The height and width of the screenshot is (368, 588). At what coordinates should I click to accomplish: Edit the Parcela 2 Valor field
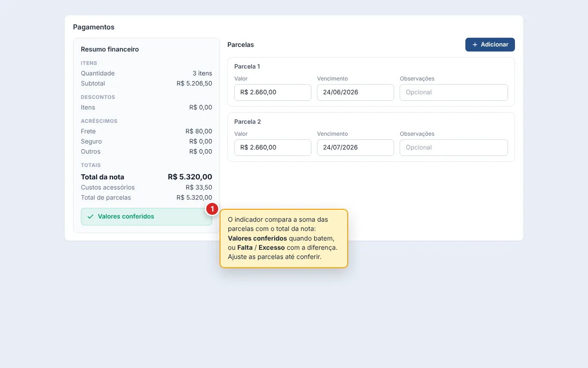(x=273, y=148)
